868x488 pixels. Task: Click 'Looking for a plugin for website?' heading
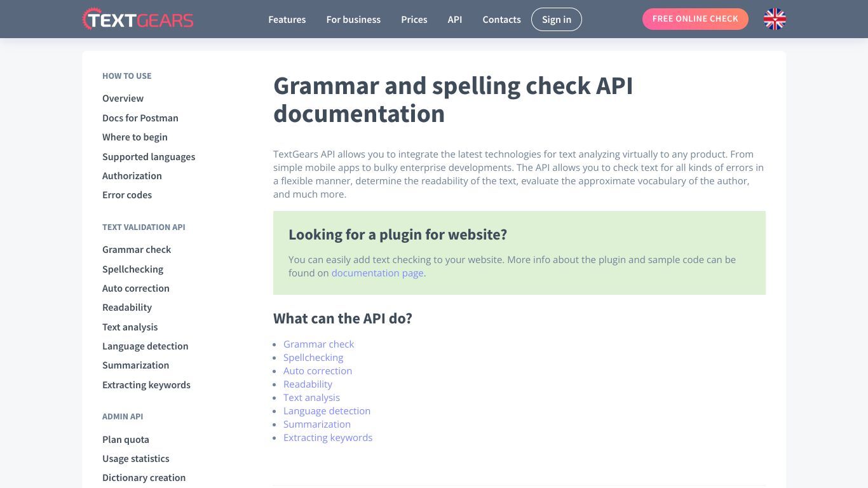[398, 234]
